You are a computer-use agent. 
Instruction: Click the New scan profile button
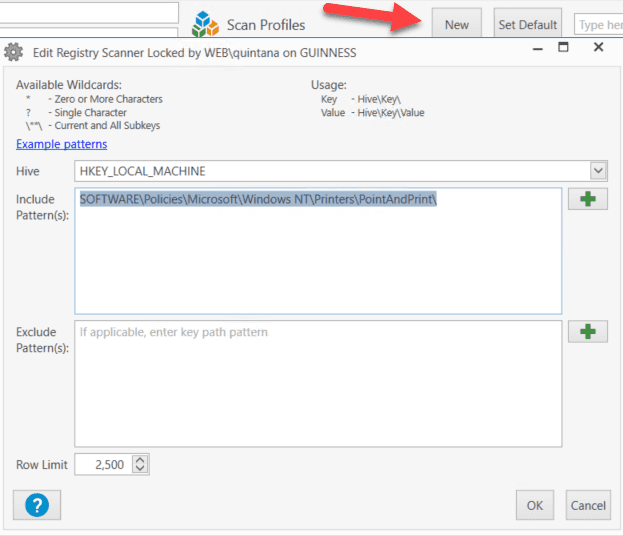(457, 25)
